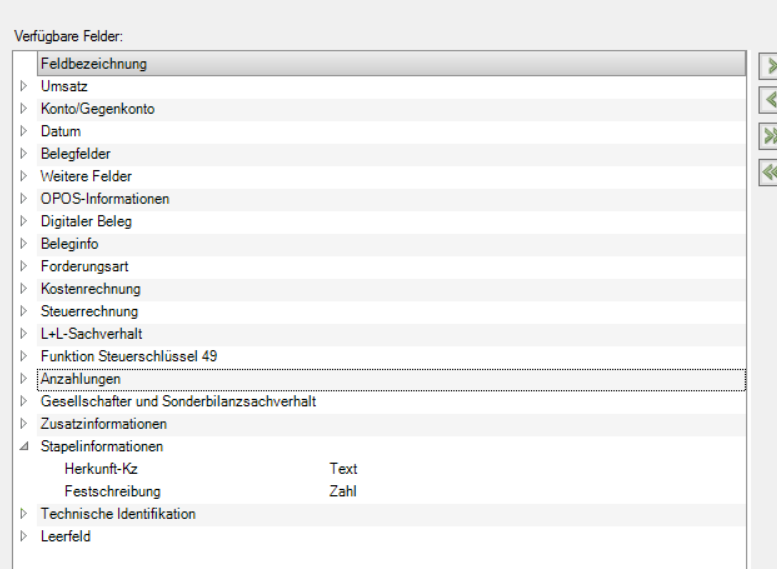This screenshot has width=777, height=569.
Task: Expand the Beleginfo node arrow
Action: (23, 244)
